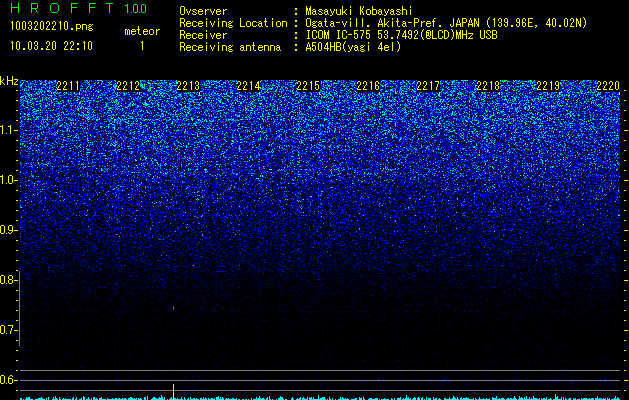Viewport: 629px width, 400px height.
Task: Click the 1.0 kHz frequency axis label
Action: (9, 180)
